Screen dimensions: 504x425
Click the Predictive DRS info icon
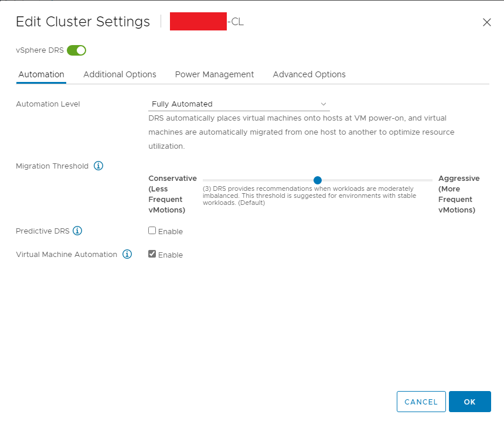click(77, 231)
